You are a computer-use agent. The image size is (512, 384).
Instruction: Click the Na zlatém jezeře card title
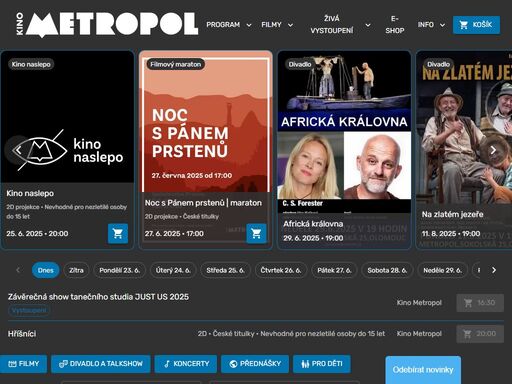452,214
